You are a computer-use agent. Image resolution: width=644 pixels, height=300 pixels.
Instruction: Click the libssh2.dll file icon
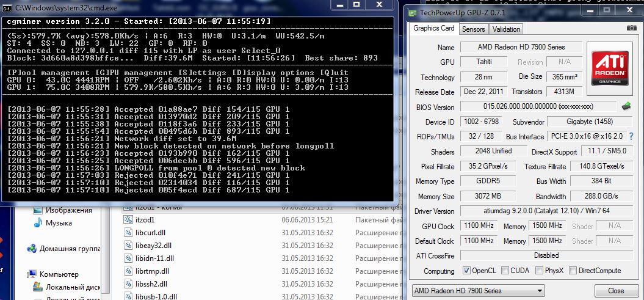pos(128,284)
